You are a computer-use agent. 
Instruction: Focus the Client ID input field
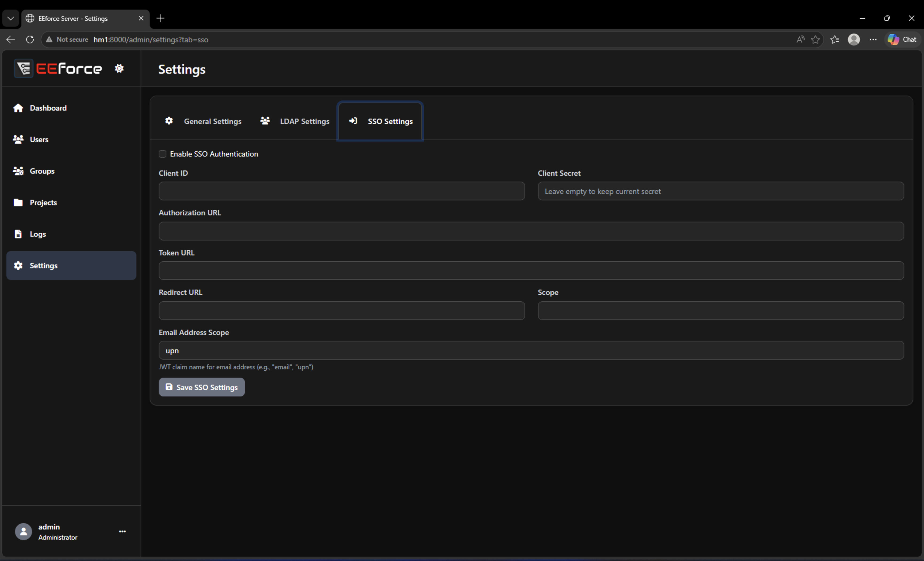(x=342, y=191)
